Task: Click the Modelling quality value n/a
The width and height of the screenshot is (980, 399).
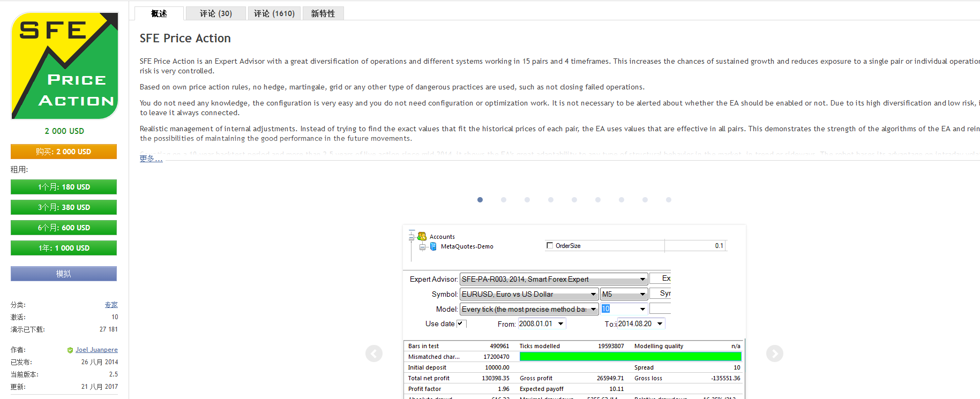Action: 736,346
